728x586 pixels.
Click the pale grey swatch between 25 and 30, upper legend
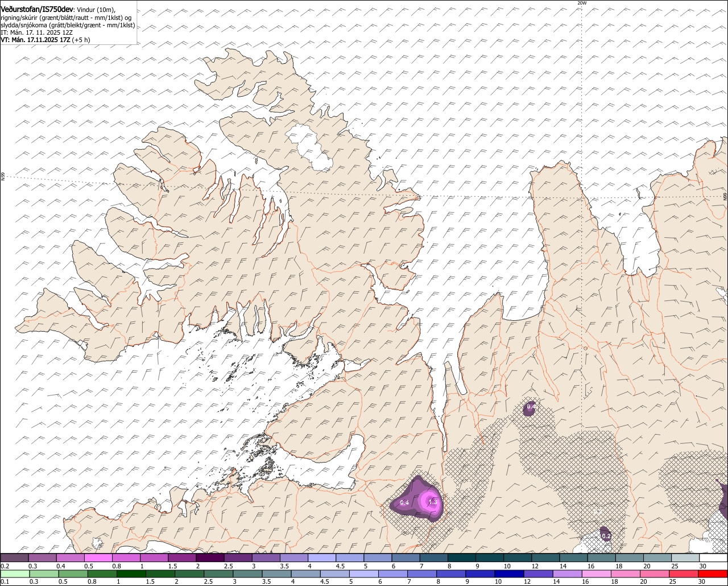(686, 558)
